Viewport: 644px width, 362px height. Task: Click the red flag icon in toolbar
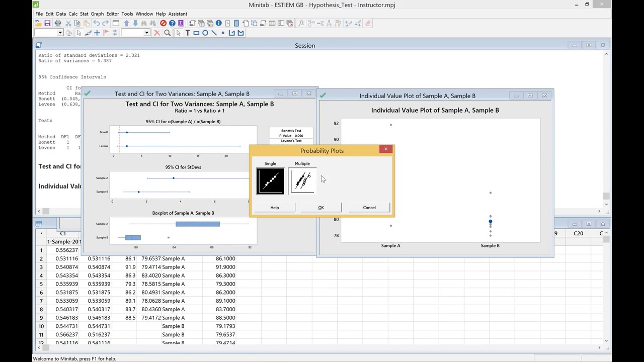click(106, 33)
